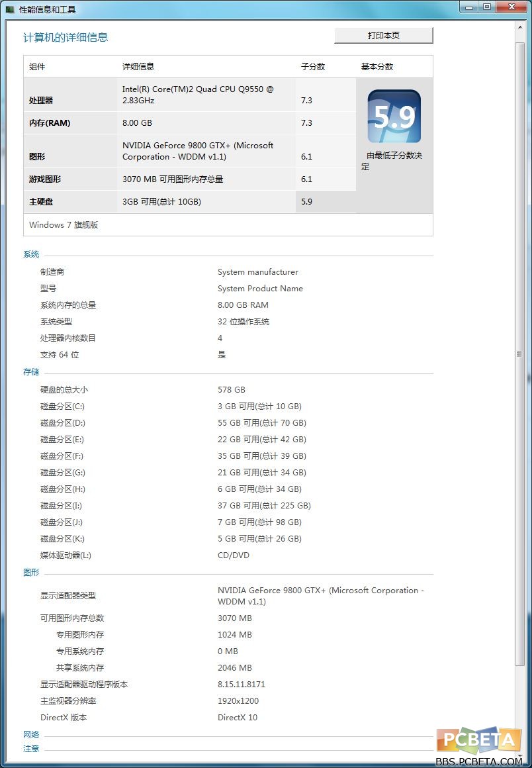Click the 可用图形内存总数 label

(72, 618)
